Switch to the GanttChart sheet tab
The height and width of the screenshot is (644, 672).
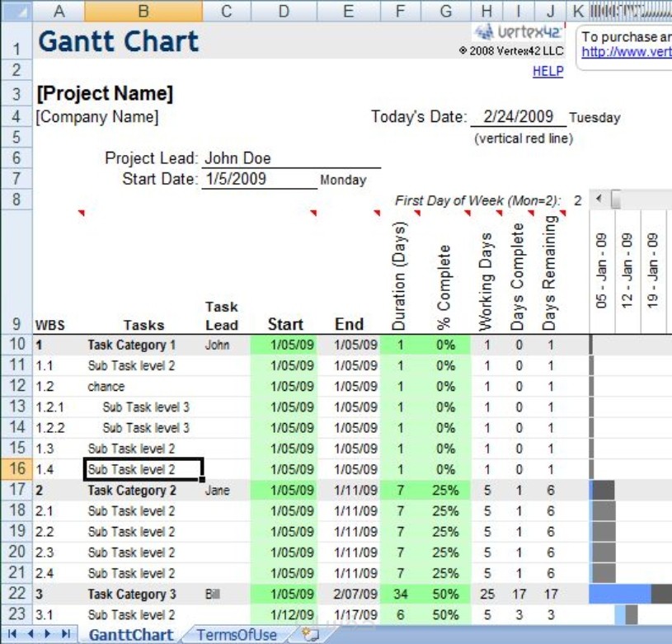[x=131, y=635]
